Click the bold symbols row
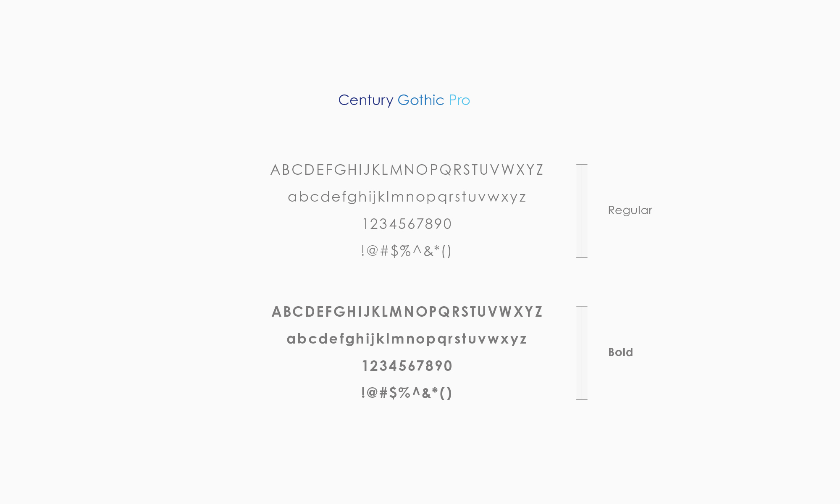 [x=406, y=393]
